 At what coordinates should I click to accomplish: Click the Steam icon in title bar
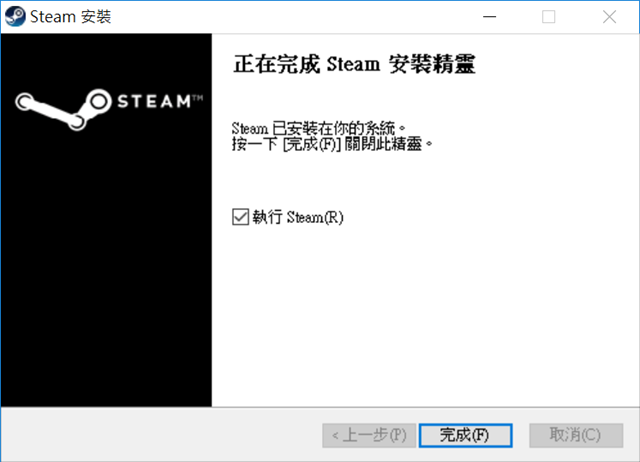[x=15, y=17]
